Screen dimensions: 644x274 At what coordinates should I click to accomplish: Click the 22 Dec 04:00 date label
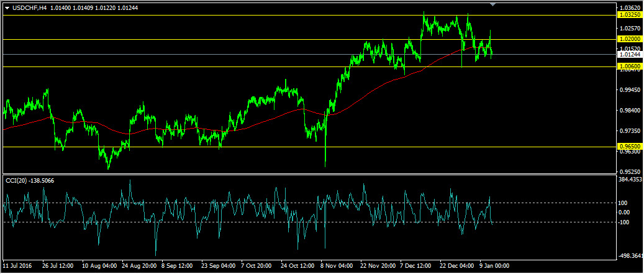[456, 266]
